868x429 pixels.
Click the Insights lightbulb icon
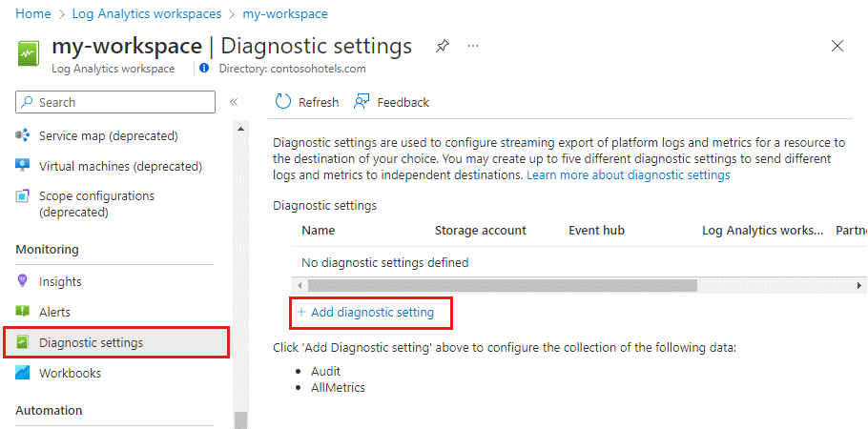coord(23,281)
